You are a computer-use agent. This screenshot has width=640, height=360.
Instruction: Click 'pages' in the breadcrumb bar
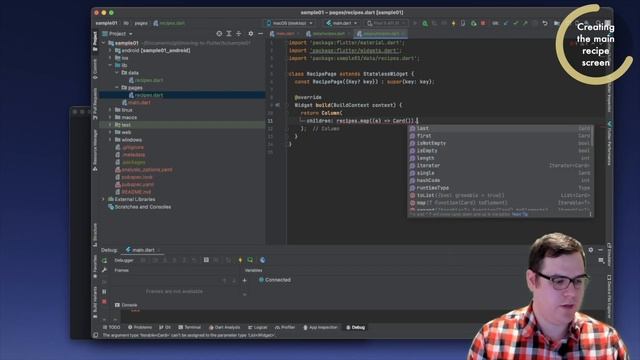(141, 23)
